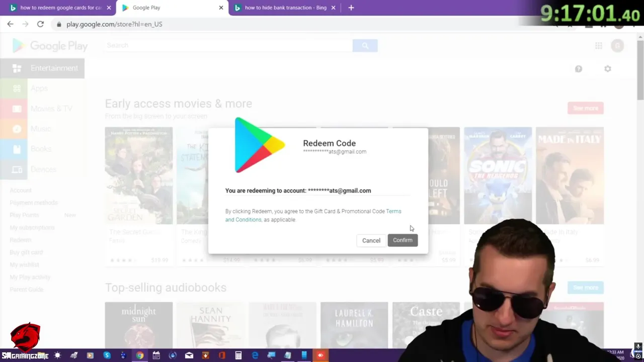Open Google Play settings gear
The width and height of the screenshot is (644, 362).
(608, 69)
